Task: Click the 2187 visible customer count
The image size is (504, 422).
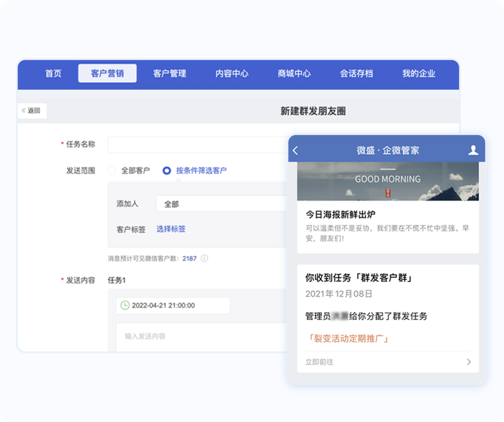Action: point(190,258)
